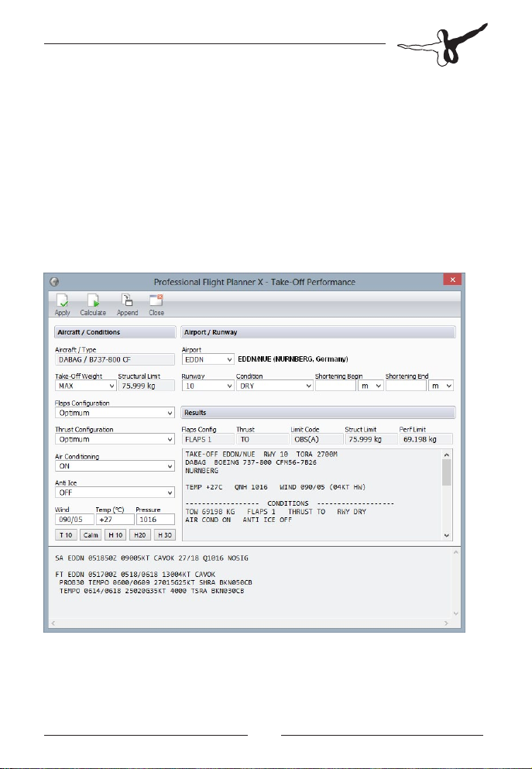Viewport: 532px width, 769px height.
Task: Click the Temp input field
Action: tap(115, 520)
